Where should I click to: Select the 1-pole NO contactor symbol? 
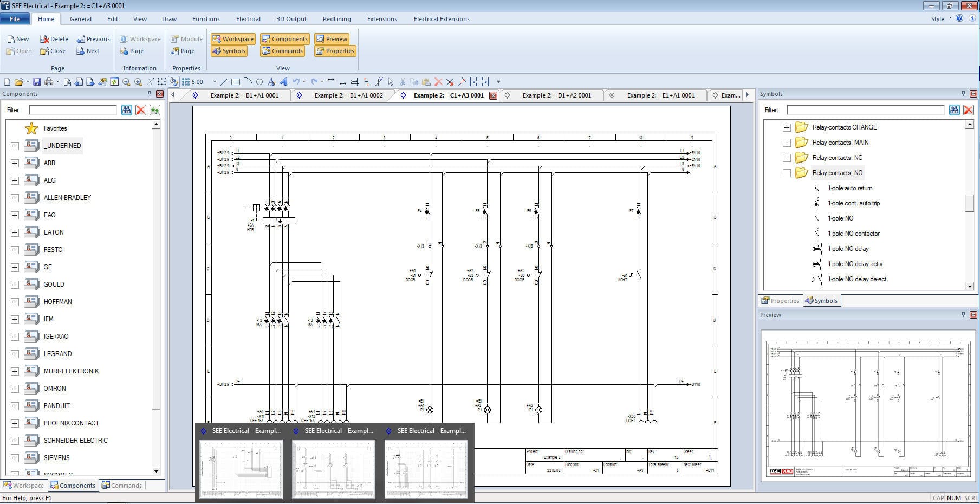tap(853, 234)
